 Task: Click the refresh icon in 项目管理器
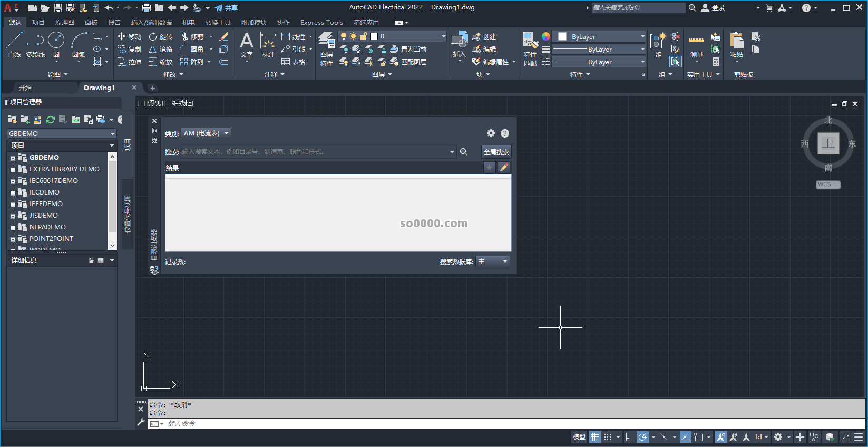click(x=51, y=120)
